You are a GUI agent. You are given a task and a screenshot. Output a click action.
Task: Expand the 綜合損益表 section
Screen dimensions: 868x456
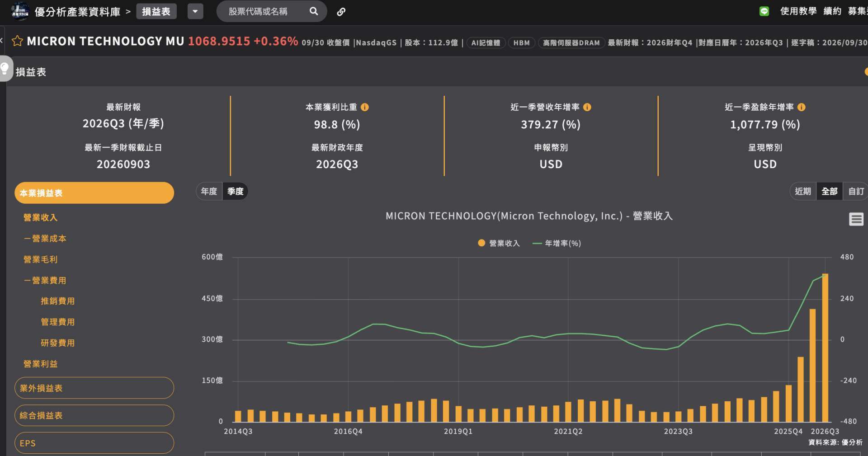coord(94,415)
